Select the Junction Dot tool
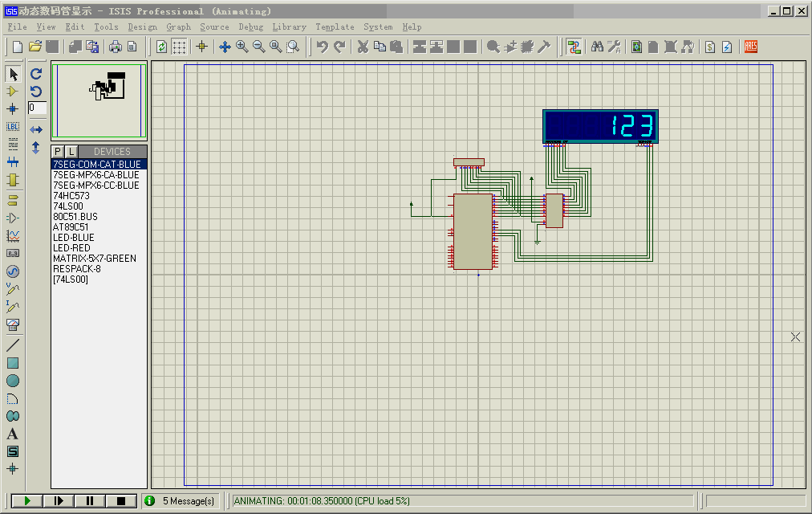The image size is (812, 514). coord(13,108)
